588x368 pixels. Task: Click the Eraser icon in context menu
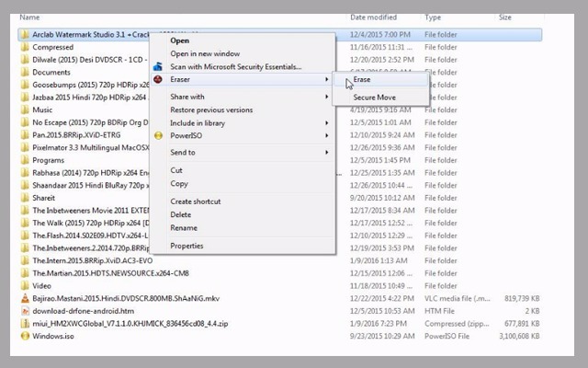coord(158,80)
